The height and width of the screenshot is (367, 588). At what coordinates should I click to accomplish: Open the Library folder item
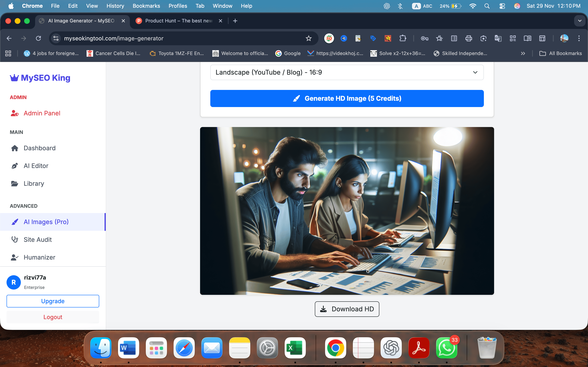click(x=34, y=183)
